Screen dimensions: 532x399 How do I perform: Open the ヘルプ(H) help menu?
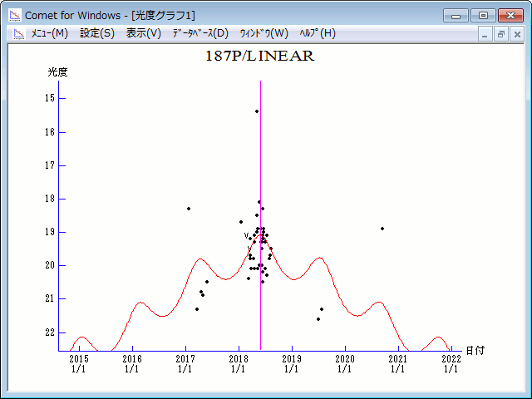317,33
